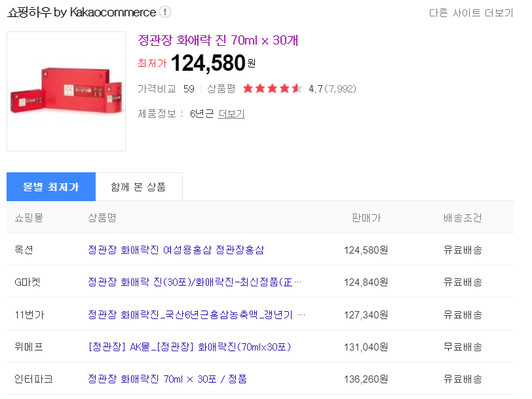This screenshot has width=532, height=399.
Task: Click price 131,040원
Action: click(366, 347)
